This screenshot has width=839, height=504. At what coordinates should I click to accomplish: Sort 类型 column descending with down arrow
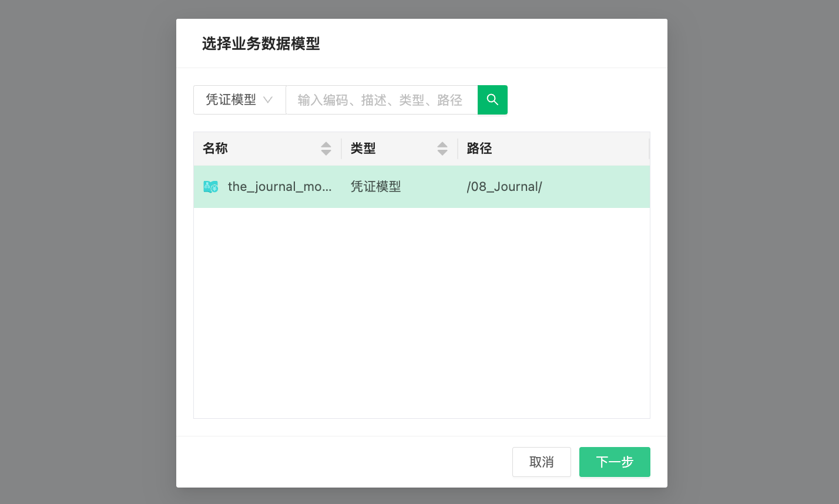(442, 153)
